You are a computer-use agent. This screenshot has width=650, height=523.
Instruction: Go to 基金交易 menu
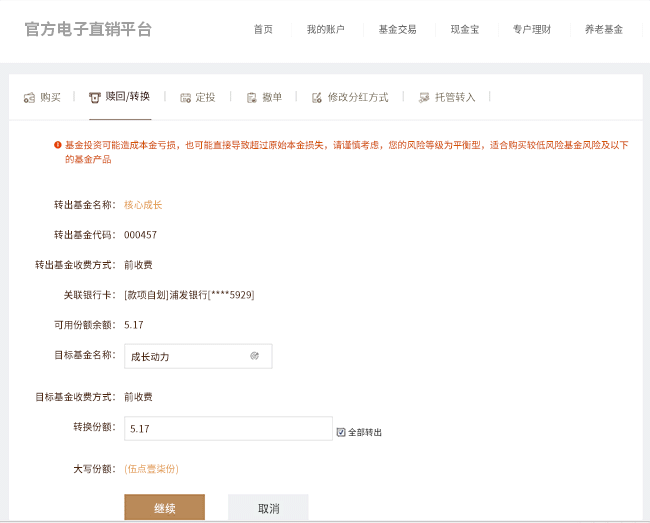[398, 29]
